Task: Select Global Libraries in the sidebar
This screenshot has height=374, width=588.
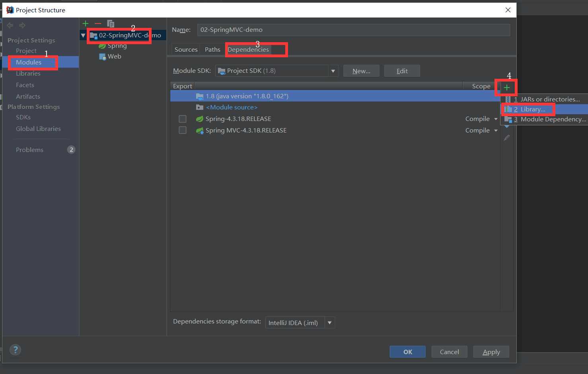Action: [x=38, y=129]
